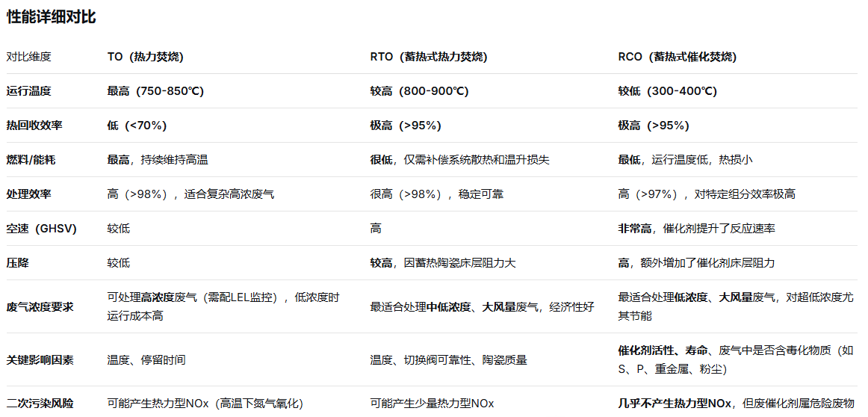Click the 非常高，催化剂提升了反应速率 cell

click(696, 229)
